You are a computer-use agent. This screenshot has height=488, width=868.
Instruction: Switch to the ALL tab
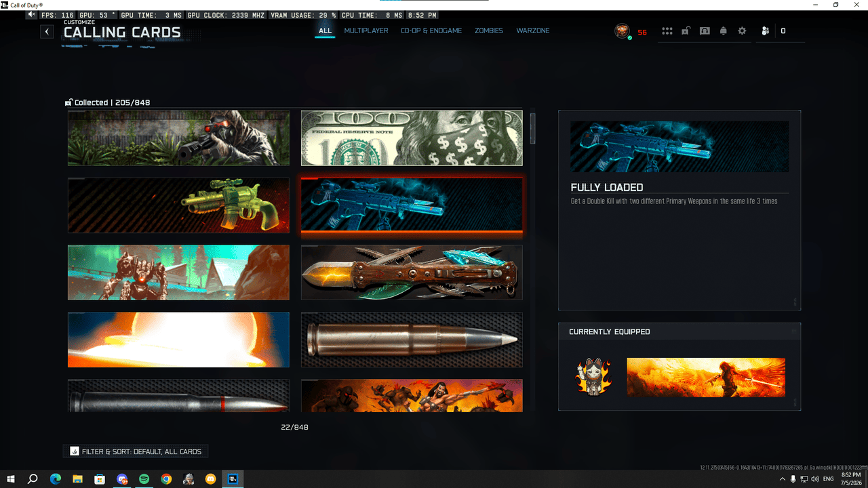pos(325,30)
